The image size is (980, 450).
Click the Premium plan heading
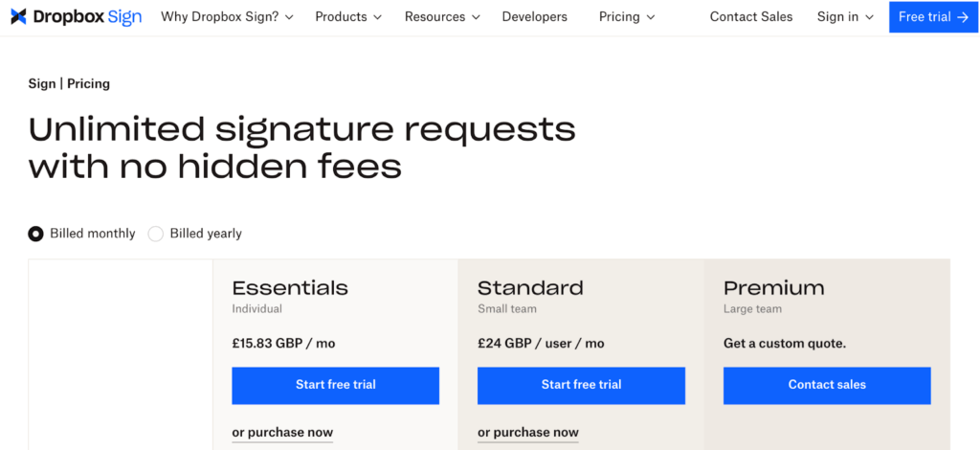pyautogui.click(x=773, y=288)
